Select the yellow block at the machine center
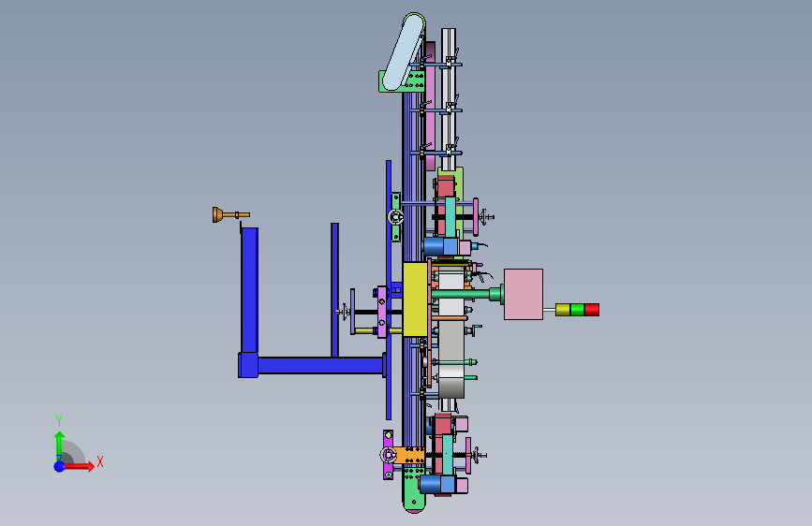 pos(415,300)
